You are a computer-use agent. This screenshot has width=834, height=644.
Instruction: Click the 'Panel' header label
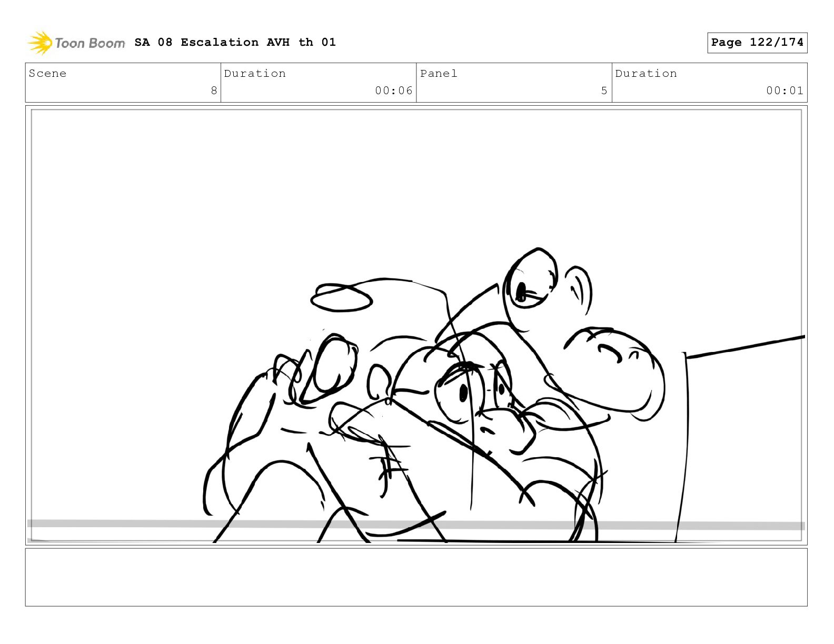(439, 74)
